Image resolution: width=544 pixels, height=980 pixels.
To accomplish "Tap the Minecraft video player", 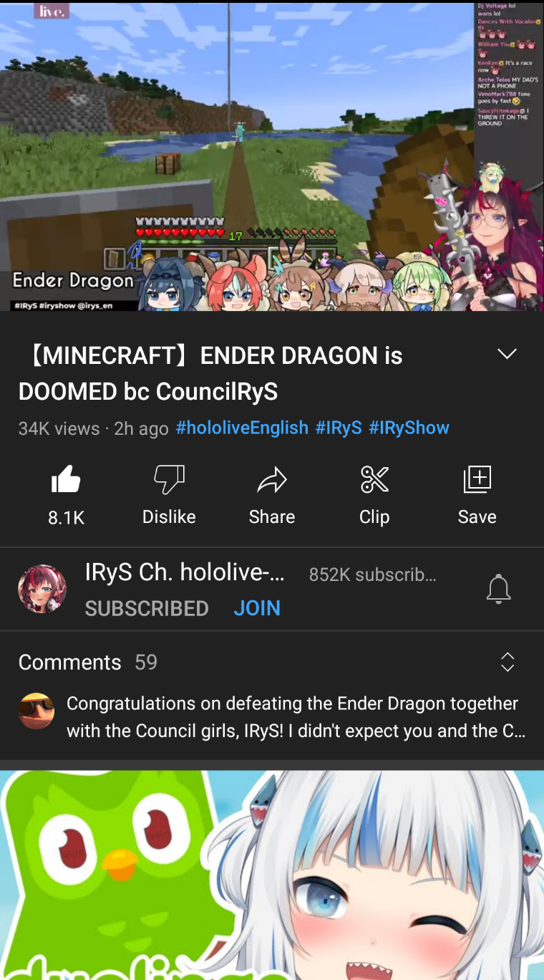I will (x=272, y=157).
